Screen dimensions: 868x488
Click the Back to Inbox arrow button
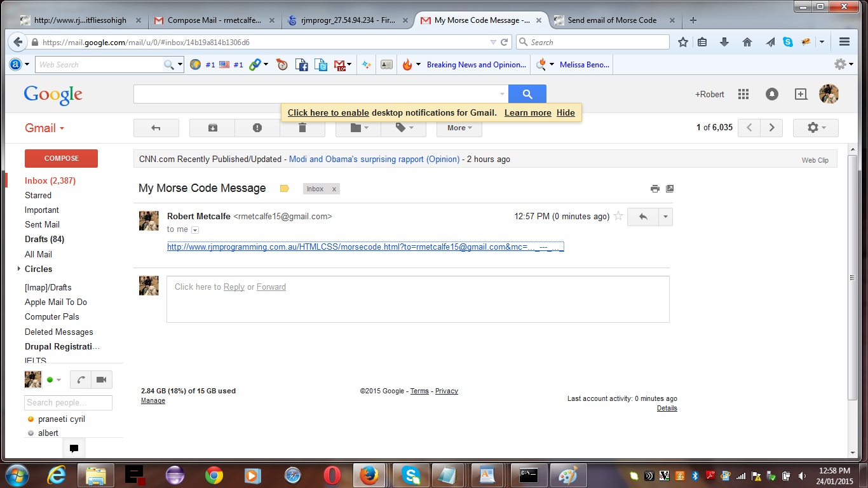pyautogui.click(x=156, y=128)
